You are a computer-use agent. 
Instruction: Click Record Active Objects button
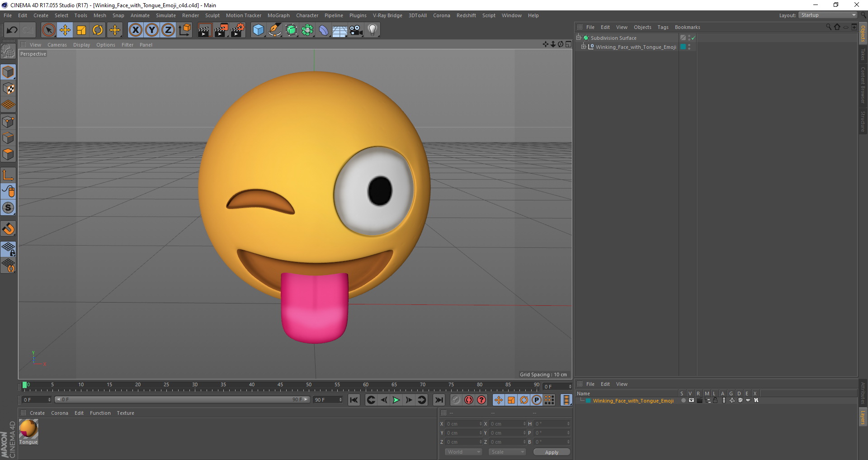click(456, 400)
